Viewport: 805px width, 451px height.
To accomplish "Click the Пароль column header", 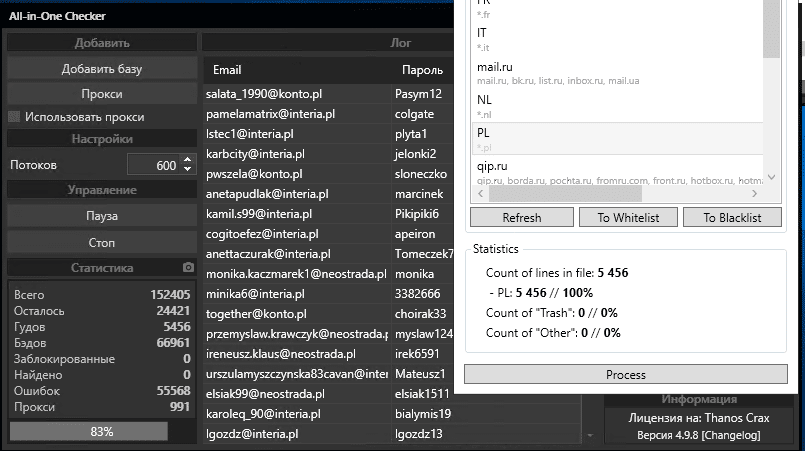I will pos(422,70).
